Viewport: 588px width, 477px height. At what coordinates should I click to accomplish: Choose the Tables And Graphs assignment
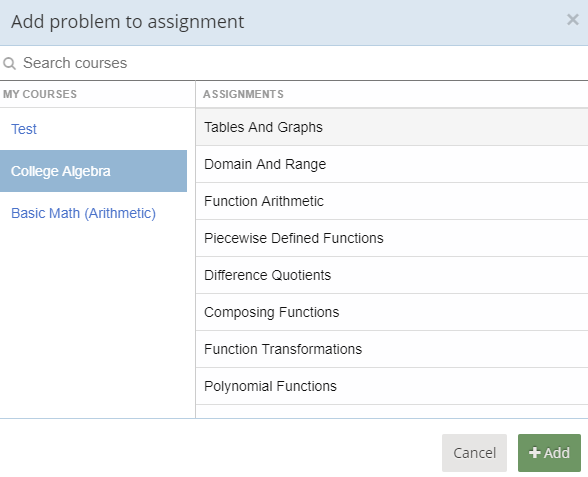click(392, 127)
